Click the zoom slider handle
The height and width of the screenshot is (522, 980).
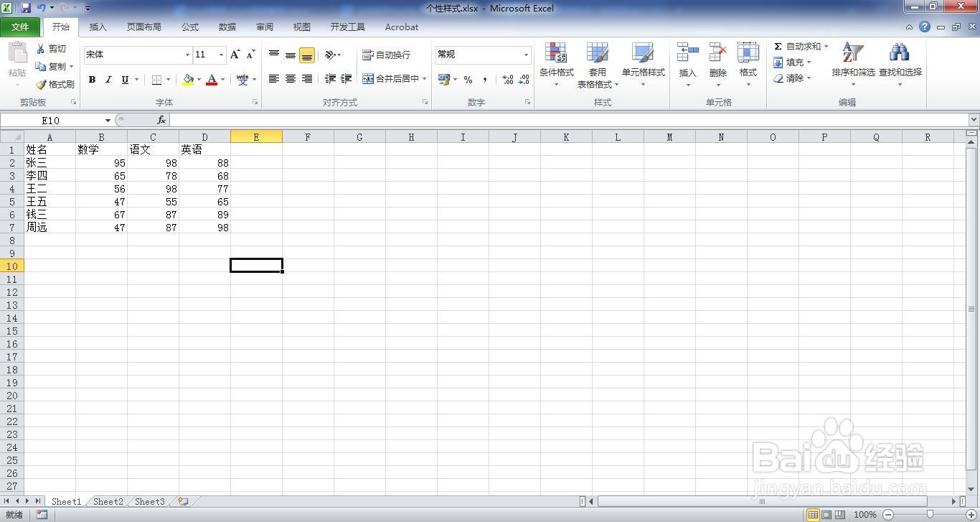(x=930, y=514)
